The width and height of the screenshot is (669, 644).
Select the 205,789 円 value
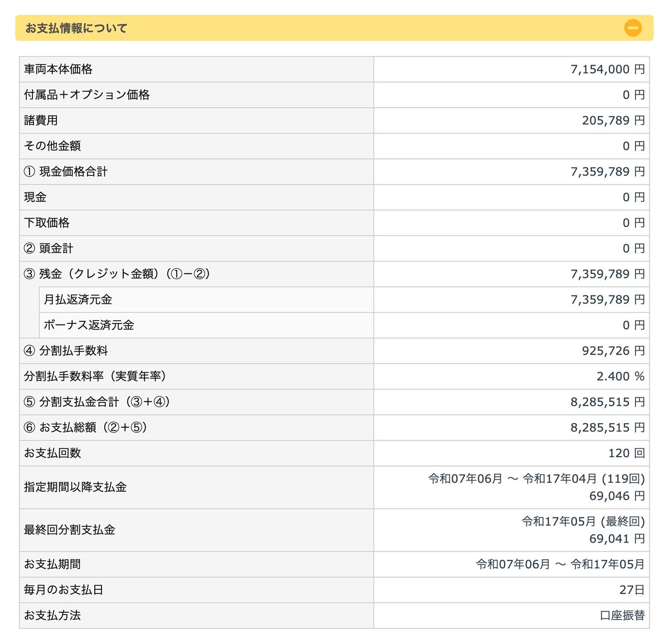tap(613, 120)
